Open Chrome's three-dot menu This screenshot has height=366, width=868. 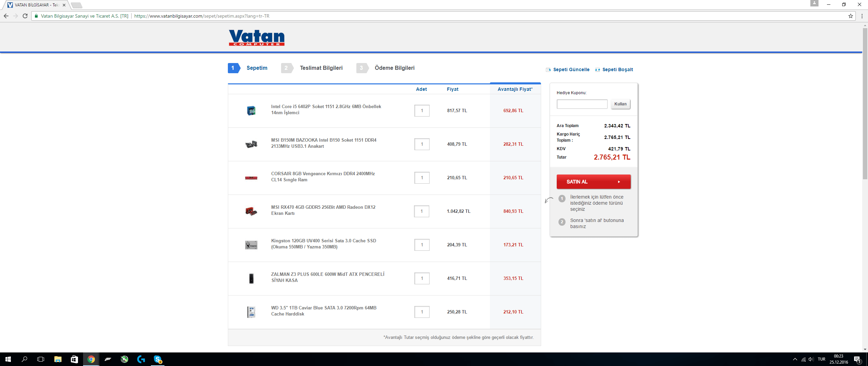862,16
